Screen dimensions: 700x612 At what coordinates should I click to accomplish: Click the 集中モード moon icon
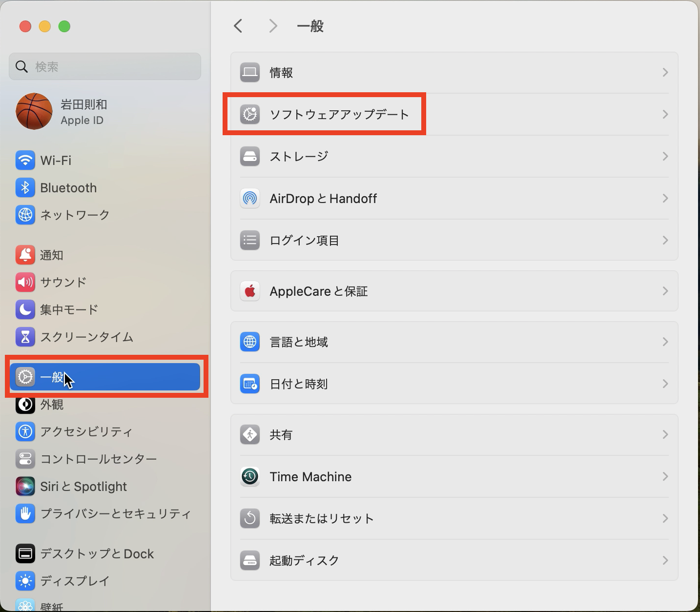pos(25,309)
